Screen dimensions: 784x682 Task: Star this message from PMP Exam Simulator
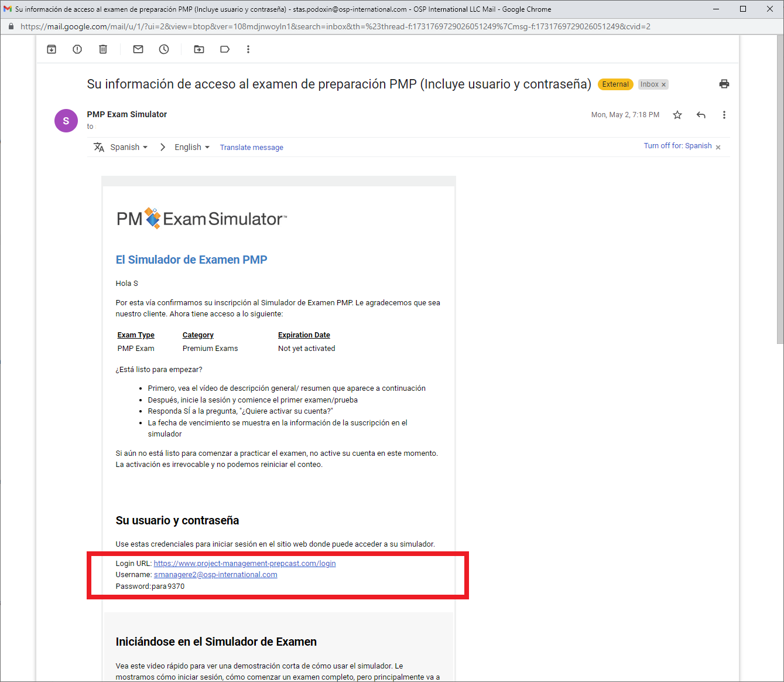click(x=677, y=115)
